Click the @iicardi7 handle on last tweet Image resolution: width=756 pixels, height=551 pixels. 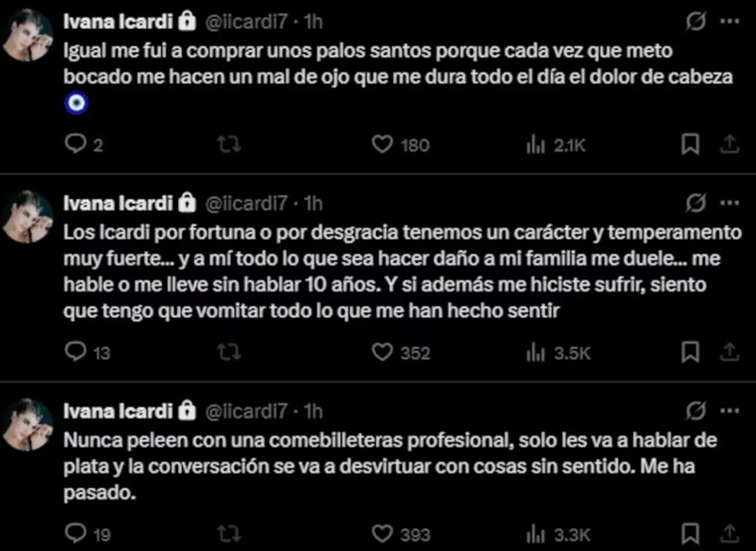(x=251, y=410)
